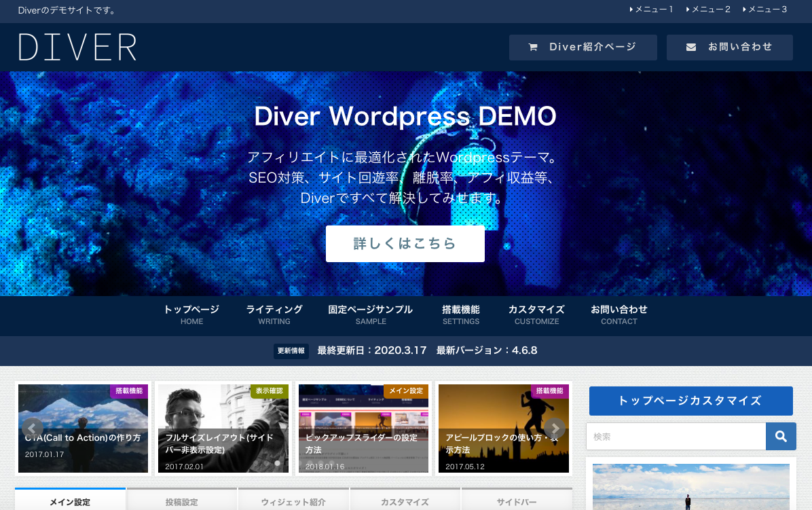Open the メニュー3 top link
Screen dimensions: 812x510
765,10
